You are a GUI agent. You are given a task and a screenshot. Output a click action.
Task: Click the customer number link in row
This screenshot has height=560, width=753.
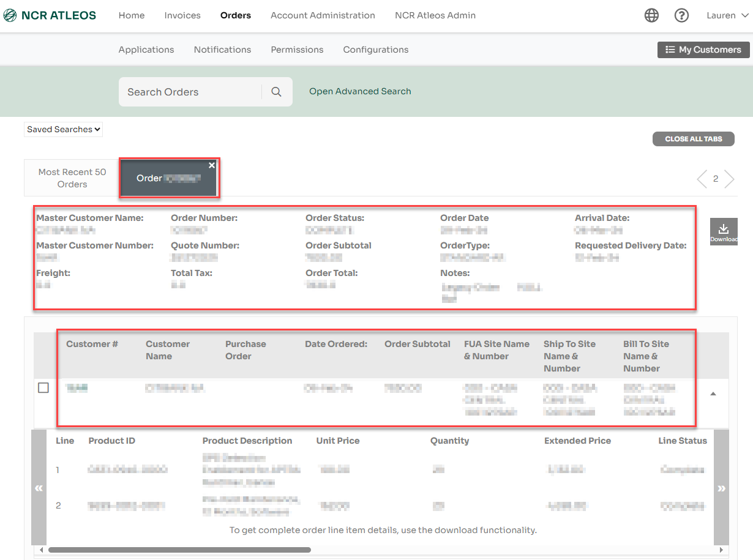tap(77, 388)
